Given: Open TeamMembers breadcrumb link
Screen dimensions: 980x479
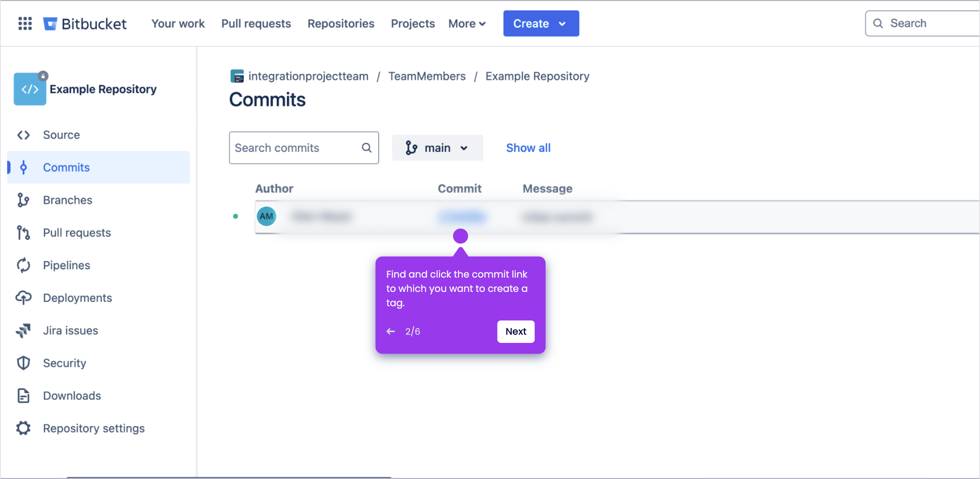Looking at the screenshot, I should click(427, 76).
